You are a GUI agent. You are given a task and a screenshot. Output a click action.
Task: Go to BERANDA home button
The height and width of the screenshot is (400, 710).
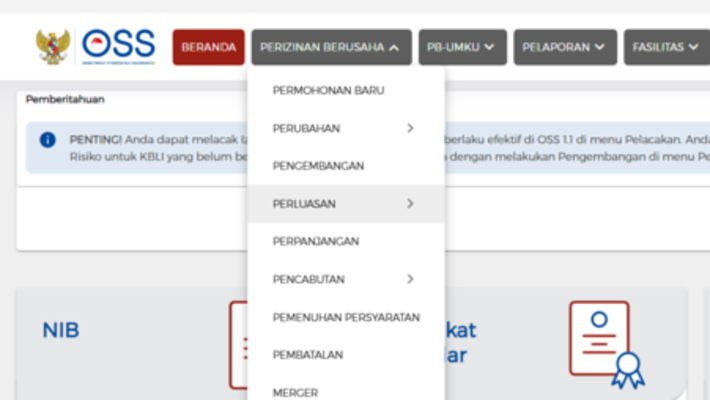click(209, 47)
